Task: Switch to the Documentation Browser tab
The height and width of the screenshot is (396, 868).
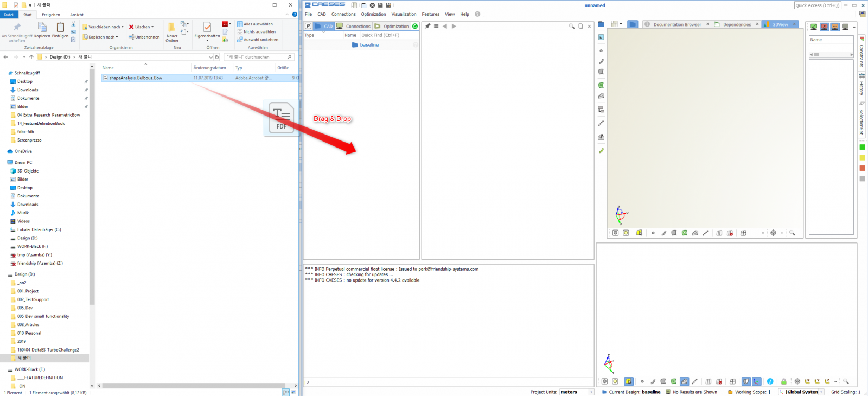Action: point(677,24)
